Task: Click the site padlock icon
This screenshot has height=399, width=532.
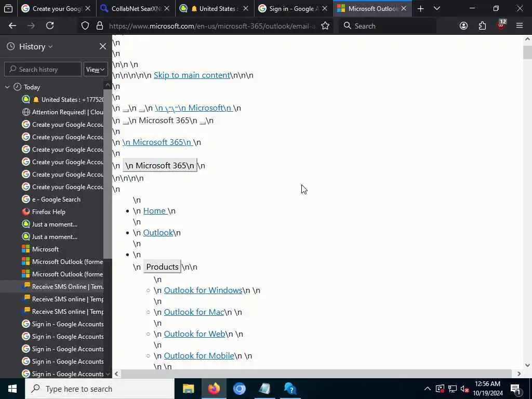Action: coord(100,26)
